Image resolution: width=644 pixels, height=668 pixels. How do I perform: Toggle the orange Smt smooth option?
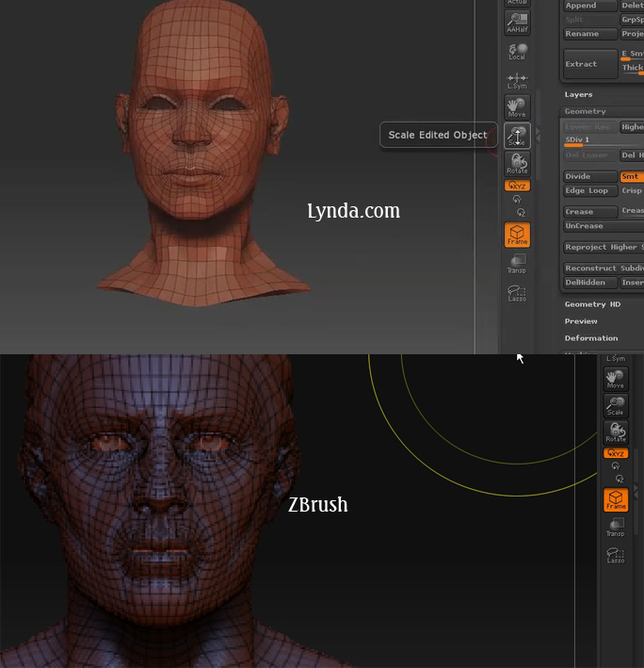[631, 176]
